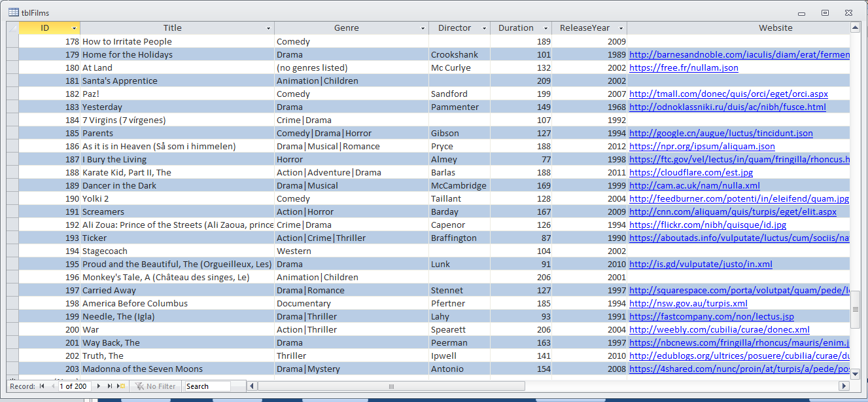This screenshot has width=868, height=402.
Task: Open the cam.ac.uk/nam/nulla.xml link
Action: [x=694, y=185]
